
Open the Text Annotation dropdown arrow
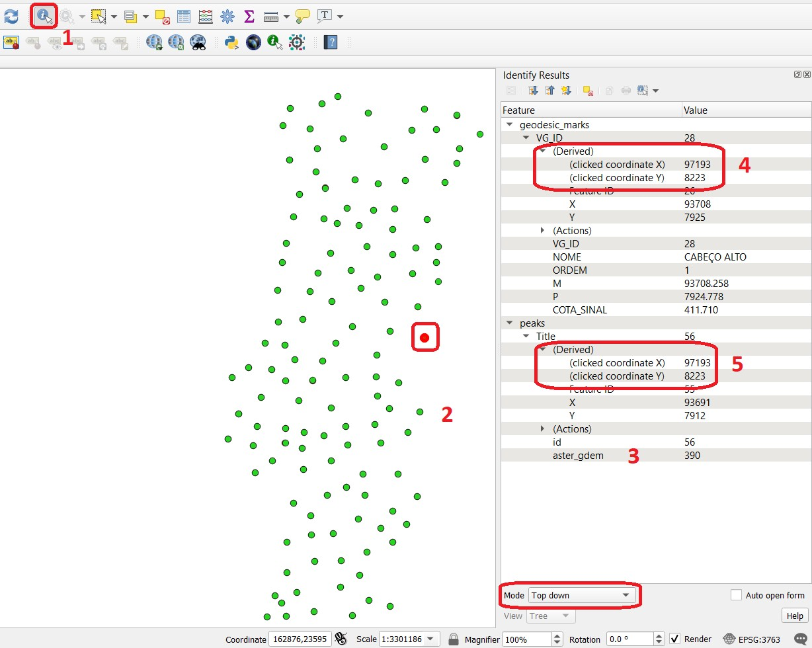click(340, 16)
